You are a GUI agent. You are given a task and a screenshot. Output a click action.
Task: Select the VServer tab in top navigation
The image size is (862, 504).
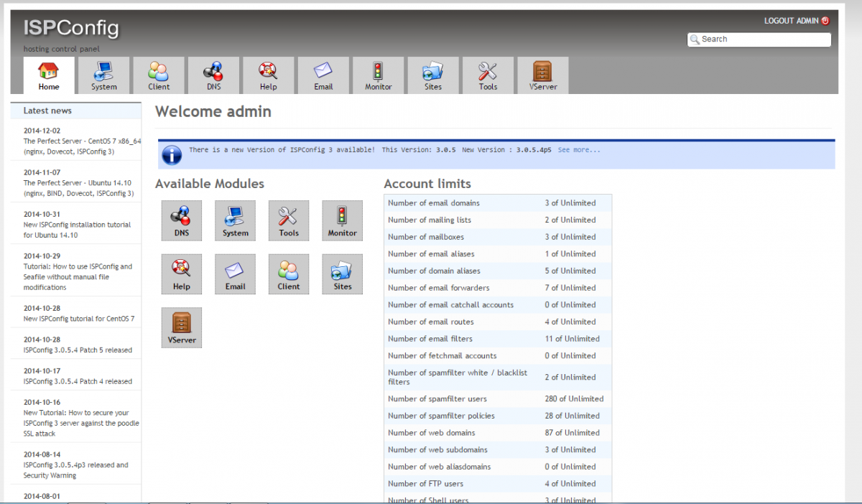coord(543,75)
